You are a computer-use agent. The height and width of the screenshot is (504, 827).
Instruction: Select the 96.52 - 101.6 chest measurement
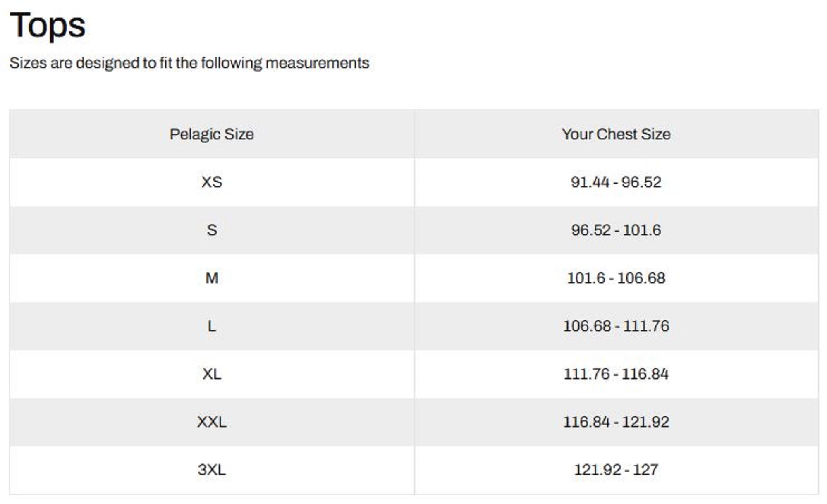[x=616, y=230]
